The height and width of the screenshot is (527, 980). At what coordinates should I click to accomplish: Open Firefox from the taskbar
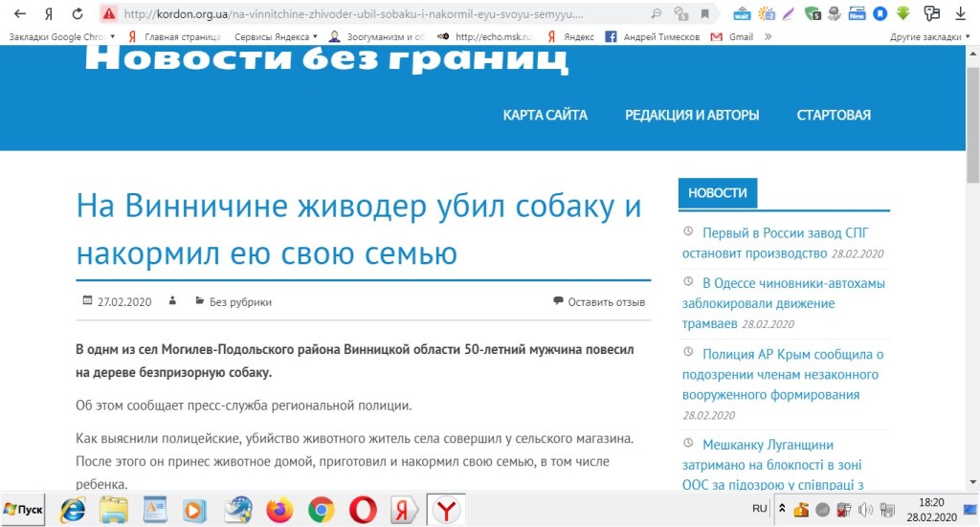coord(280,510)
